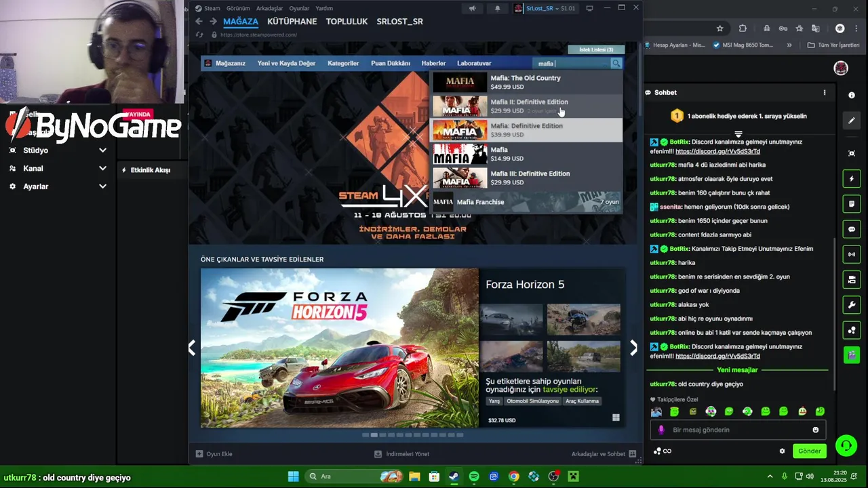Show next featured game carousel arrow
This screenshot has height=488, width=868.
click(x=633, y=348)
